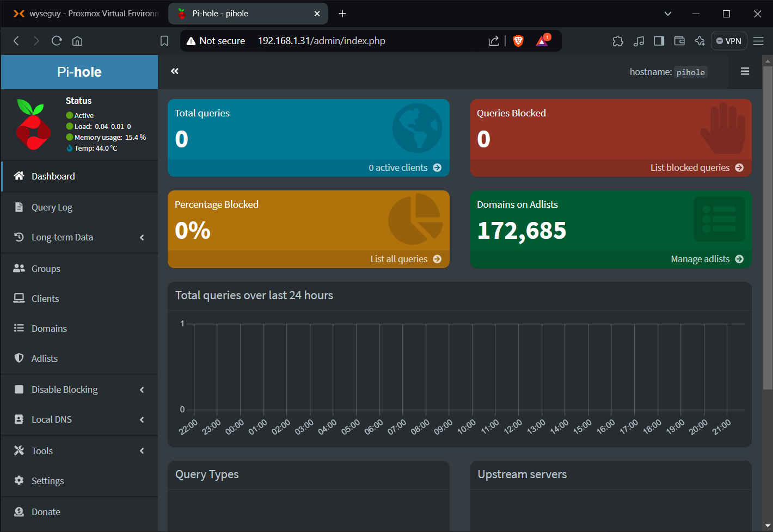Viewport: 773px width, 532px height.
Task: Click arrow icon beside 0 active clients
Action: point(437,168)
